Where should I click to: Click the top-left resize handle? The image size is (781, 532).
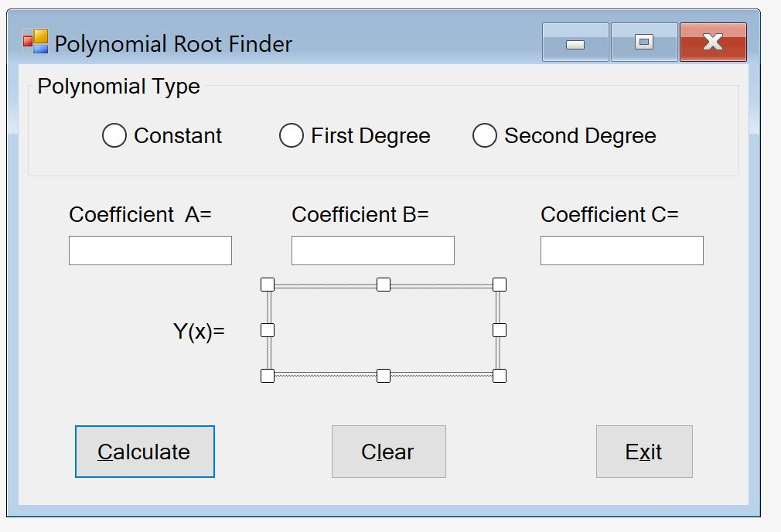(x=268, y=285)
